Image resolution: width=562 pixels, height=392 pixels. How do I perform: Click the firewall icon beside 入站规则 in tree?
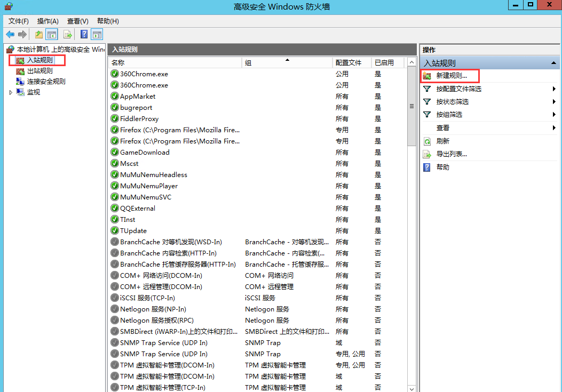click(20, 61)
